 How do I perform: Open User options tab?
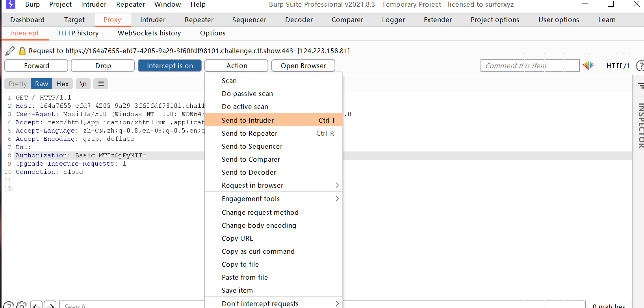pos(559,20)
